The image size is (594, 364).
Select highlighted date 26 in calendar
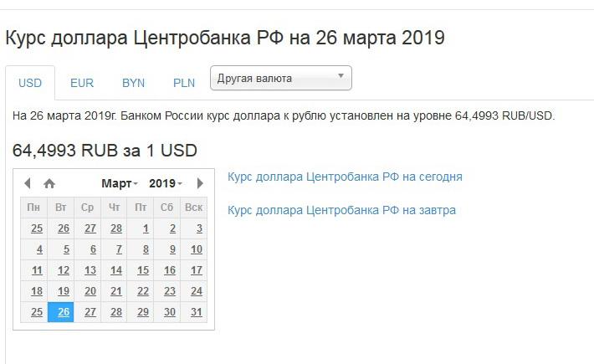tap(60, 312)
